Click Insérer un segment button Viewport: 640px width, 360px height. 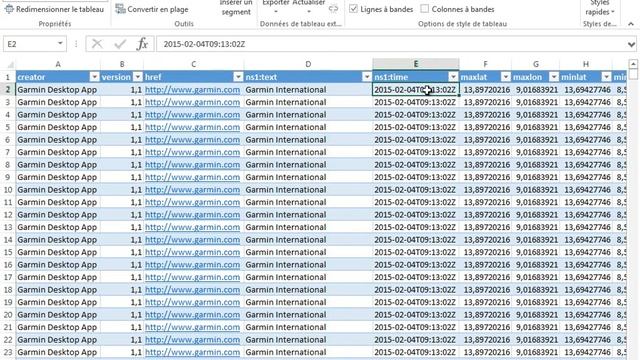236,7
